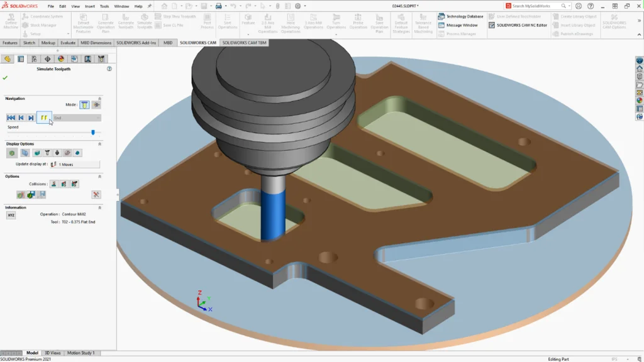This screenshot has height=362, width=644.
Task: Collapse the Display Options section
Action: [x=99, y=144]
